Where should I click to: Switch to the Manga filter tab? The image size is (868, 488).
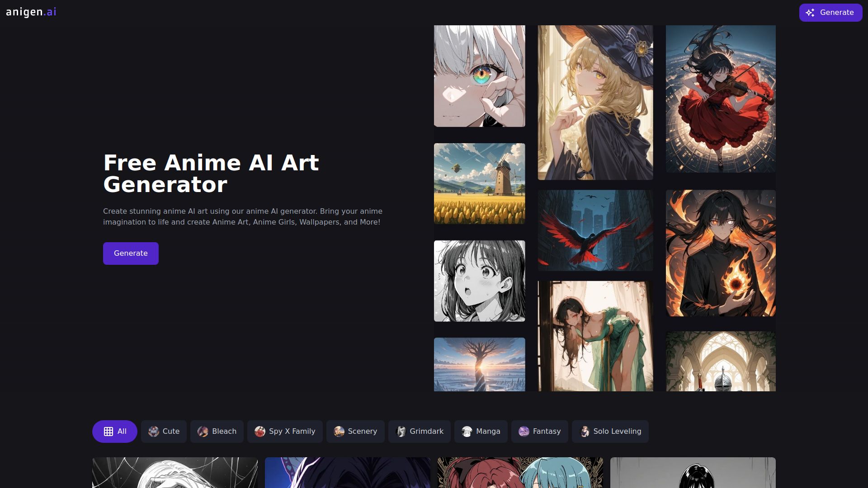[481, 431]
